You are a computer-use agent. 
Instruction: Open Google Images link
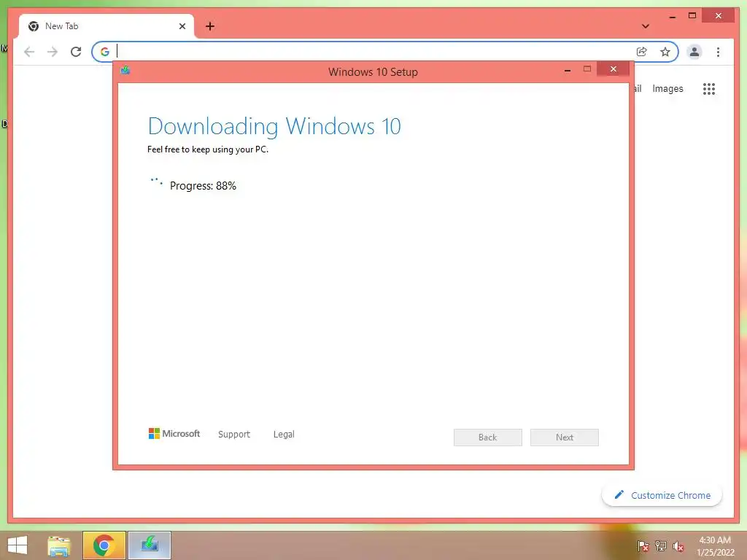pyautogui.click(x=667, y=88)
